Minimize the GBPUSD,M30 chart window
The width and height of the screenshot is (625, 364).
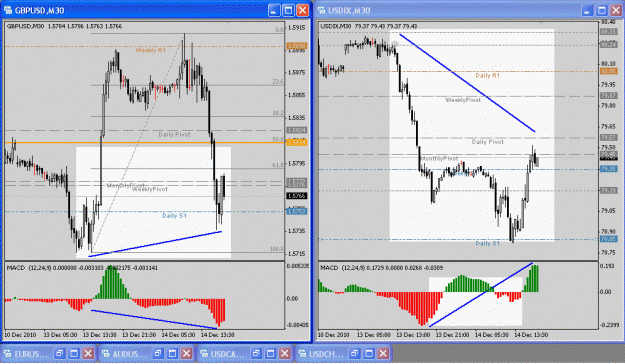click(x=274, y=10)
